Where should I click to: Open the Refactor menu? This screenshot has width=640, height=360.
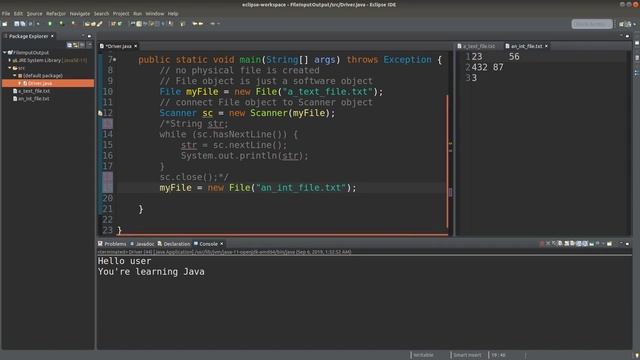(56, 13)
